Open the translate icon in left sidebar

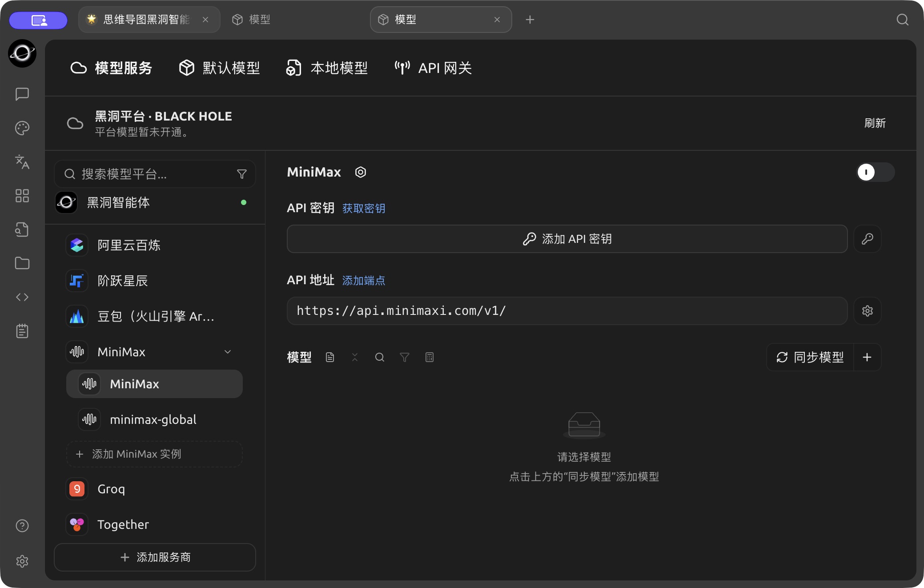pyautogui.click(x=22, y=162)
